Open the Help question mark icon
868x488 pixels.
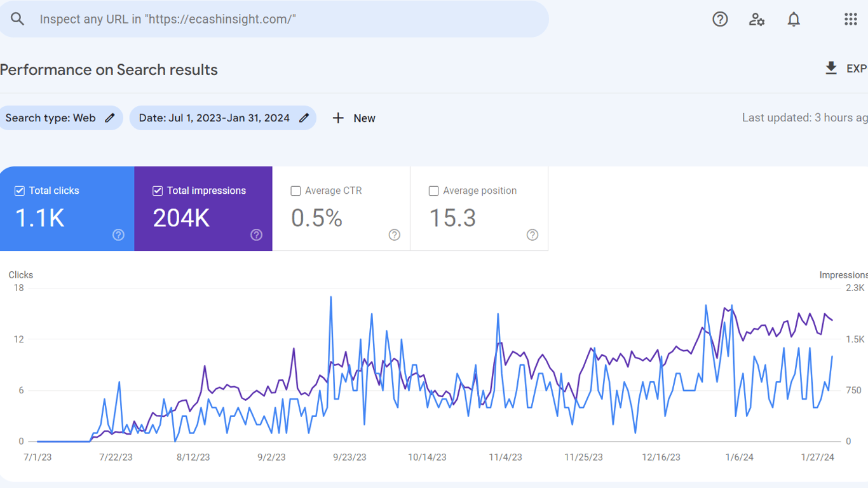coord(720,19)
